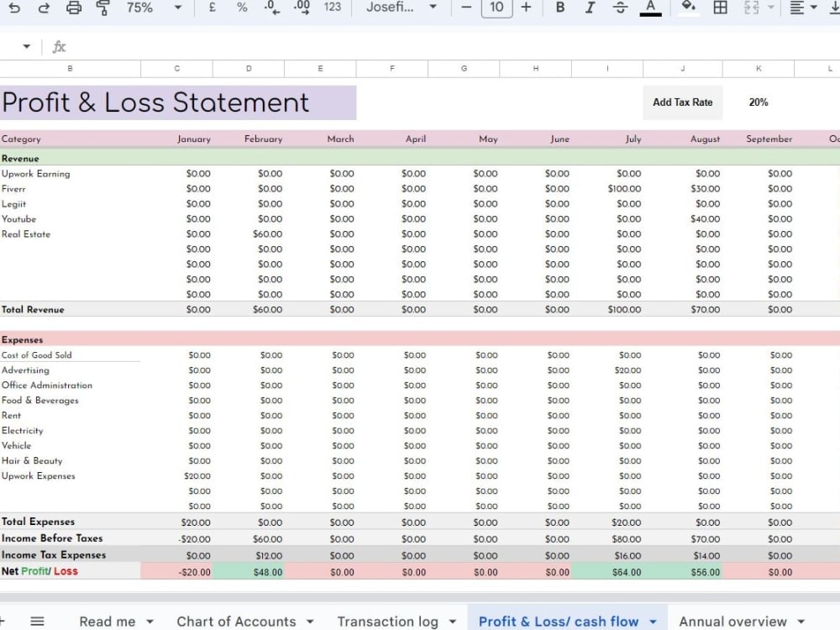Switch to Annual overview tab
The height and width of the screenshot is (630, 840).
click(732, 622)
